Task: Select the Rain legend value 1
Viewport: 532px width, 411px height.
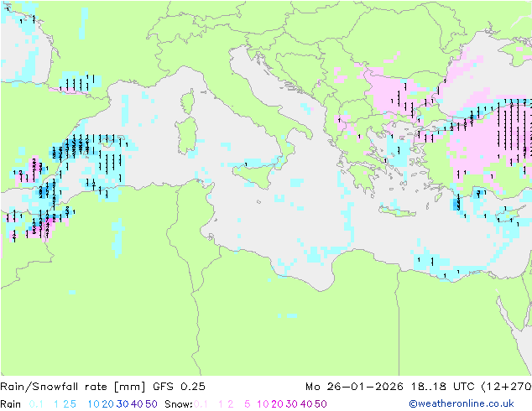Action: point(56,404)
